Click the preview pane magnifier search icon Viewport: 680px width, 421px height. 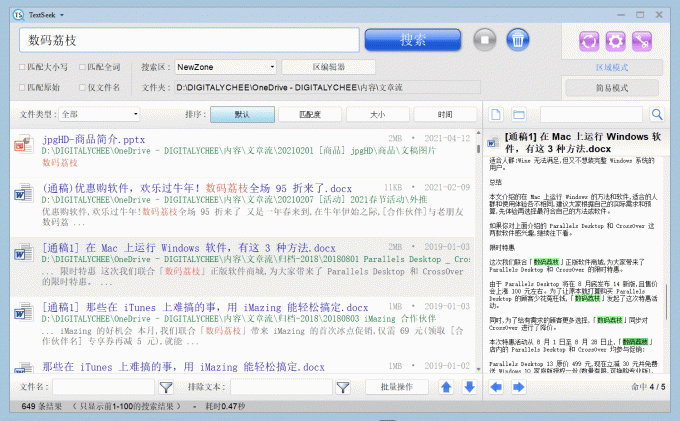click(x=657, y=115)
